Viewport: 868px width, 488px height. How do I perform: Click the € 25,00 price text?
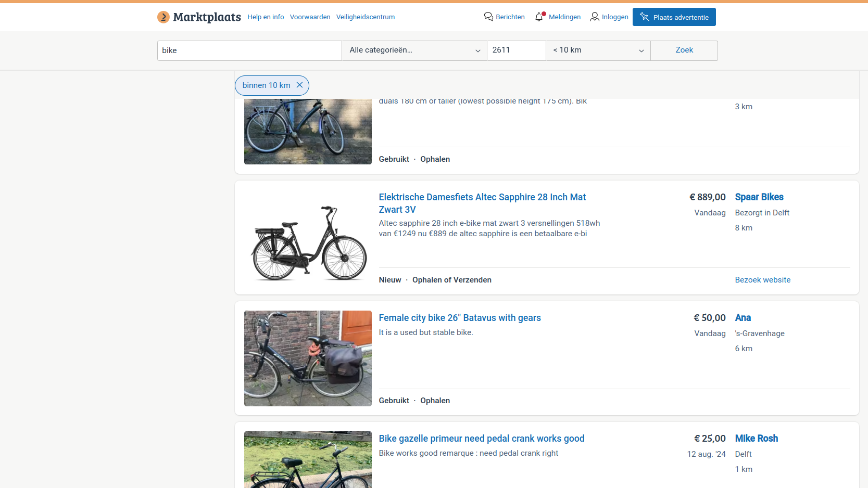click(x=710, y=439)
